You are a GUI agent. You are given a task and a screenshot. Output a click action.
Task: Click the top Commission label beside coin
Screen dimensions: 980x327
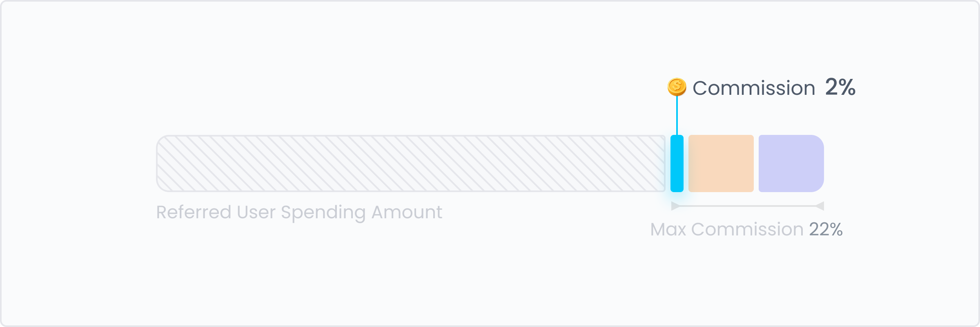point(754,88)
